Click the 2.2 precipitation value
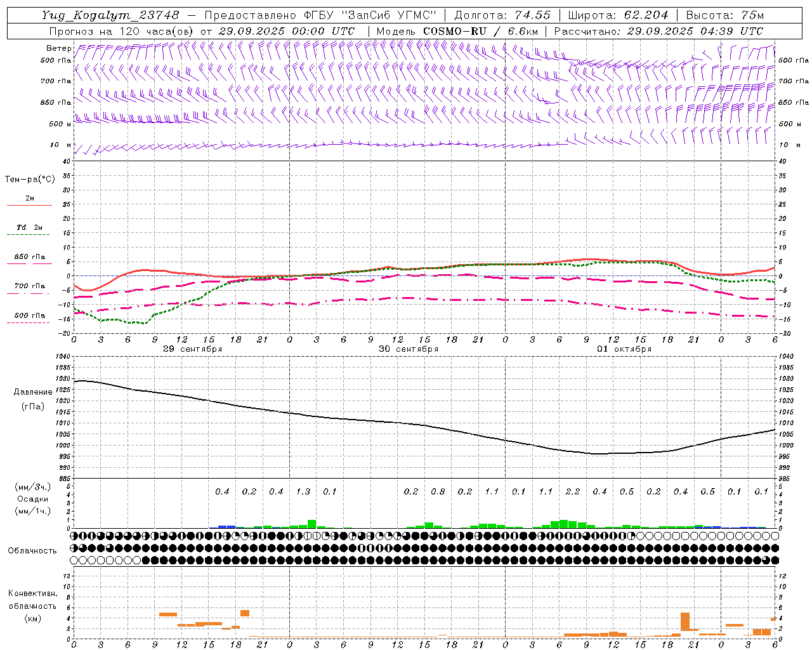The image size is (812, 650). [573, 491]
